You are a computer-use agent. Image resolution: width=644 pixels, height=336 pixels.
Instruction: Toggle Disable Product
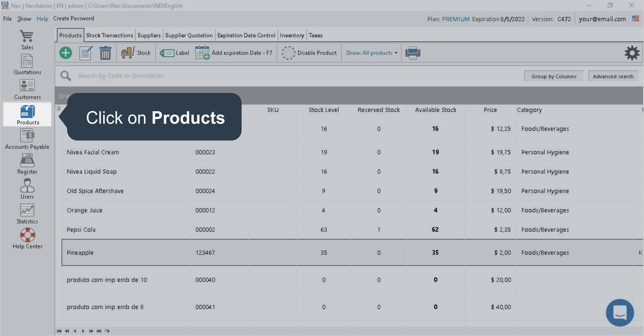[309, 53]
